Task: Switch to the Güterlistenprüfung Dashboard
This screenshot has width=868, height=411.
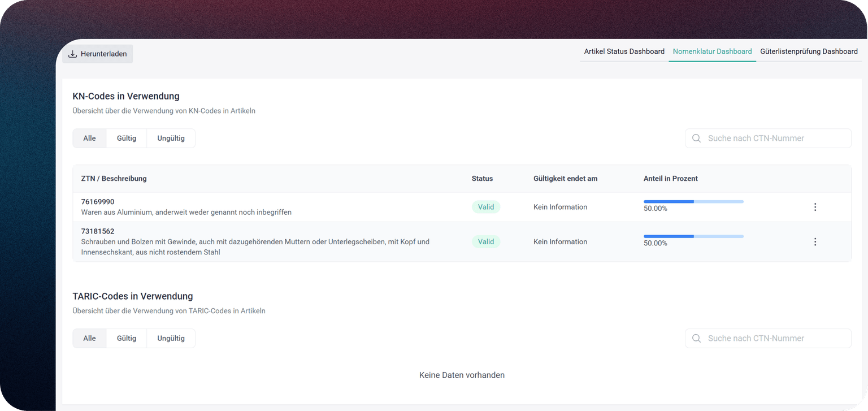Action: (x=809, y=51)
